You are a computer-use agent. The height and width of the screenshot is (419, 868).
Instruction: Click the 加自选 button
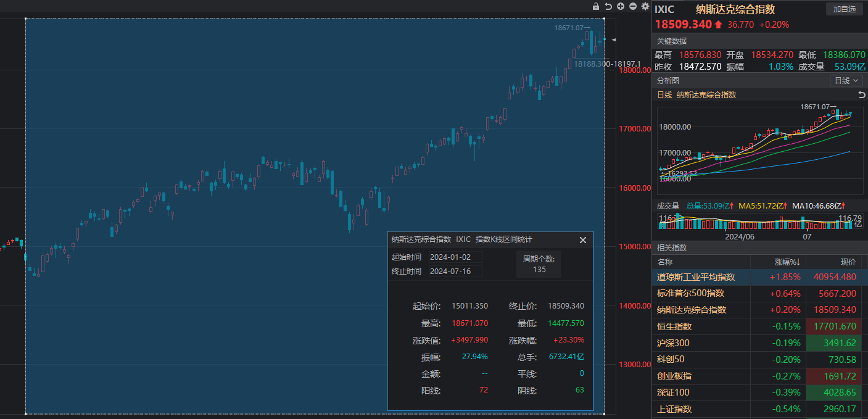844,9
